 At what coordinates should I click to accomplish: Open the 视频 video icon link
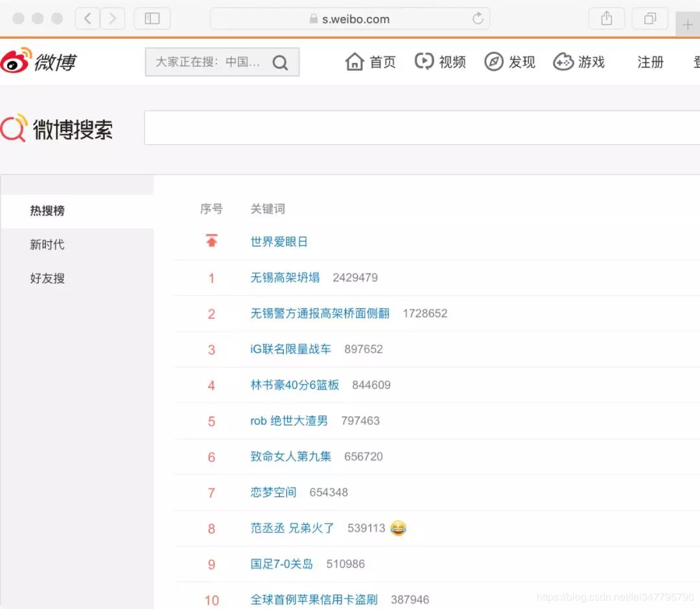pos(424,61)
